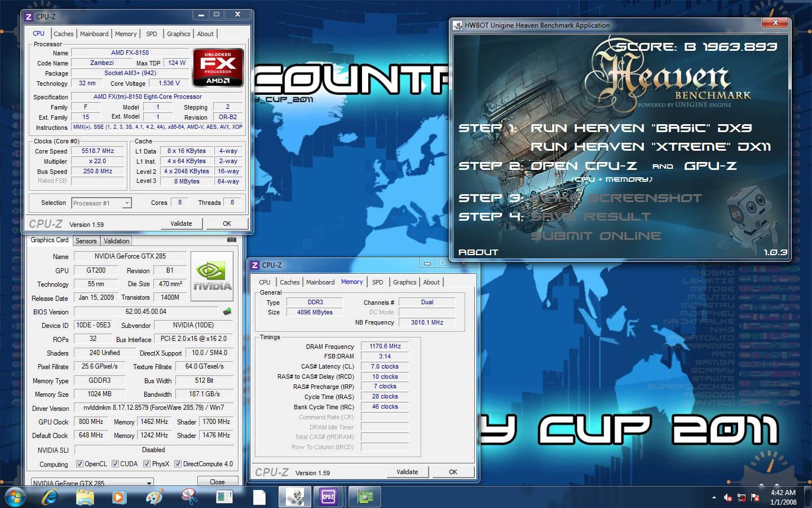Image resolution: width=812 pixels, height=508 pixels.
Task: Switch to the HWBOT Heaven taskbar button
Action: click(x=295, y=497)
